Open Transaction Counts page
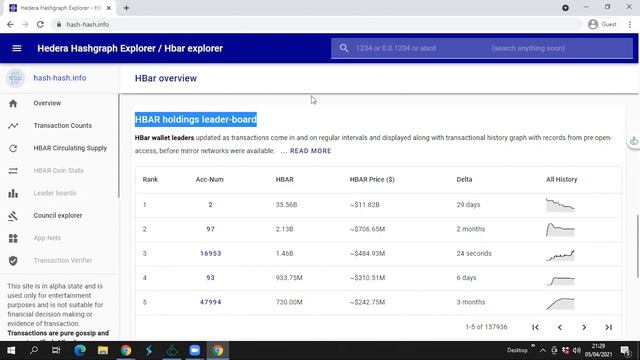This screenshot has height=360, width=640. 62,126
